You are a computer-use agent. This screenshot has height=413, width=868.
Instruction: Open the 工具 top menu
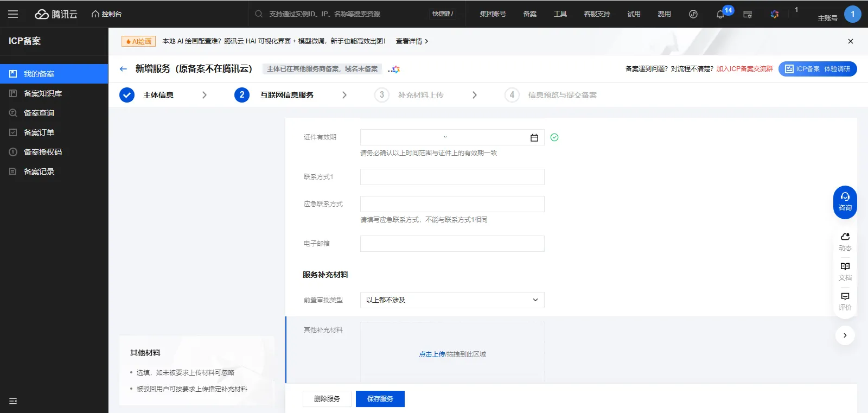560,14
